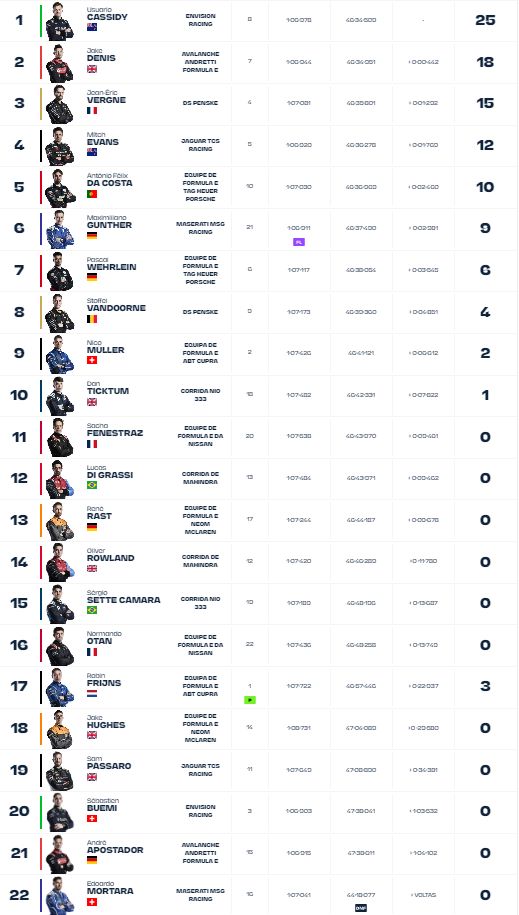Image resolution: width=519 pixels, height=915 pixels.
Task: Click the Brazilian flag under Di Grassi
Action: [92, 485]
